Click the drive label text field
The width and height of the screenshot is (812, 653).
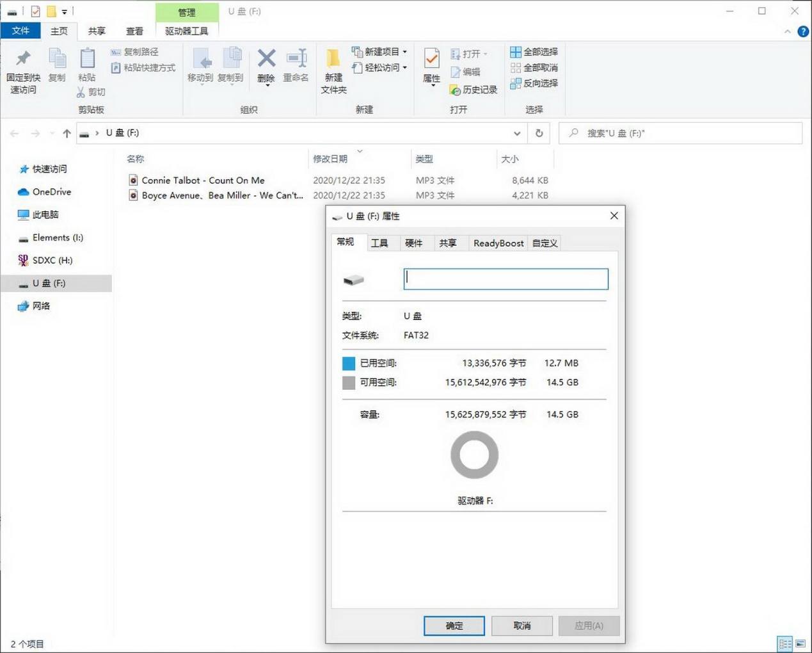click(506, 279)
